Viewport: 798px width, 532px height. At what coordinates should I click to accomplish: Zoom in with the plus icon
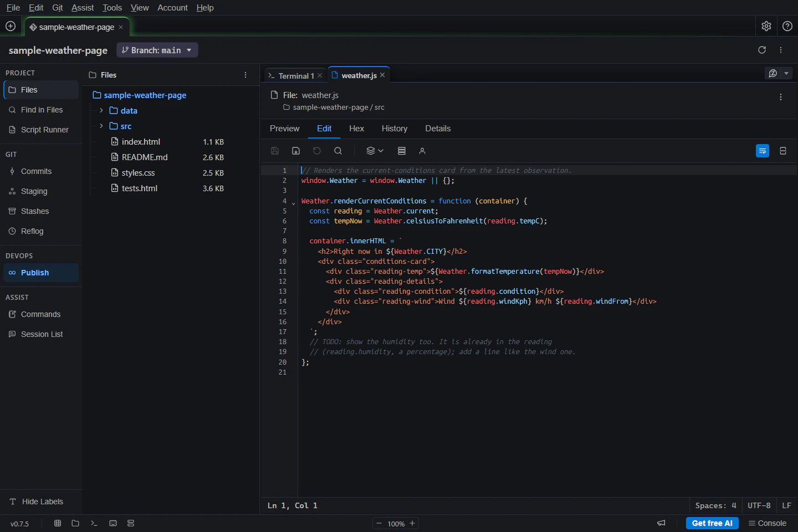(x=412, y=523)
